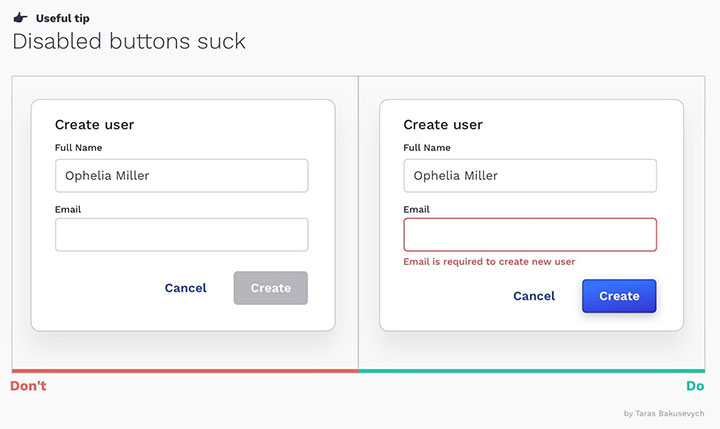
Task: Click the pointing hand icon beside Useful tip
Action: (x=20, y=18)
